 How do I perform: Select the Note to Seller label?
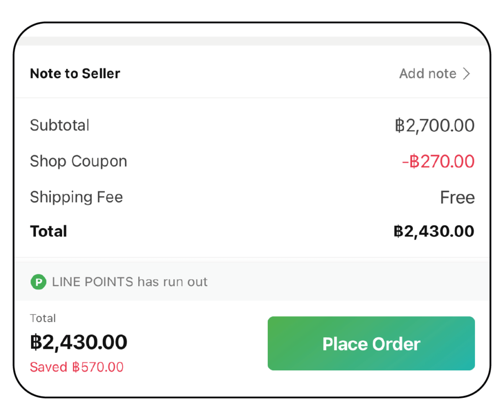click(x=75, y=74)
